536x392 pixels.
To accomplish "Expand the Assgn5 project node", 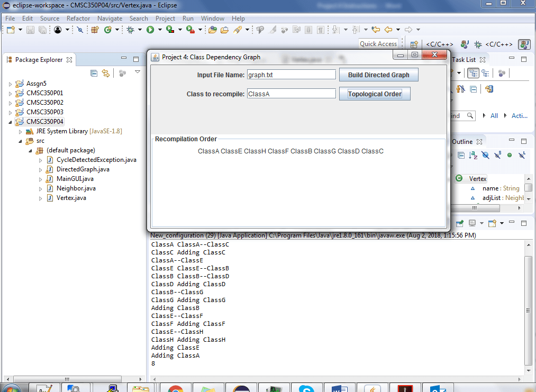I will [x=10, y=84].
